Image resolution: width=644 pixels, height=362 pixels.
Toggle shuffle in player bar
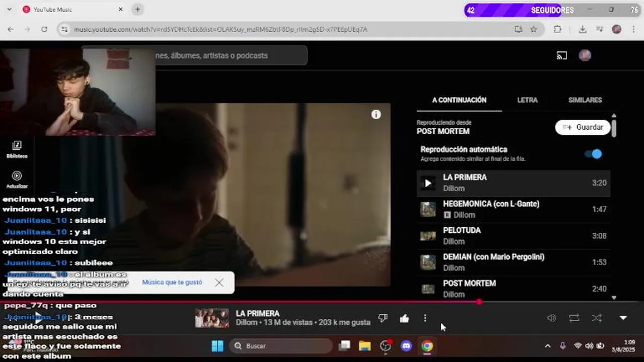(x=597, y=318)
